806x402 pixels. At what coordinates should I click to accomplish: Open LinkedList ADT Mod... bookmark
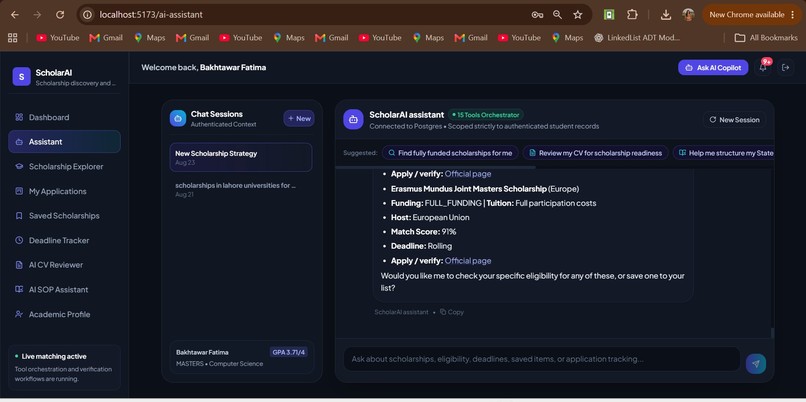(x=637, y=38)
